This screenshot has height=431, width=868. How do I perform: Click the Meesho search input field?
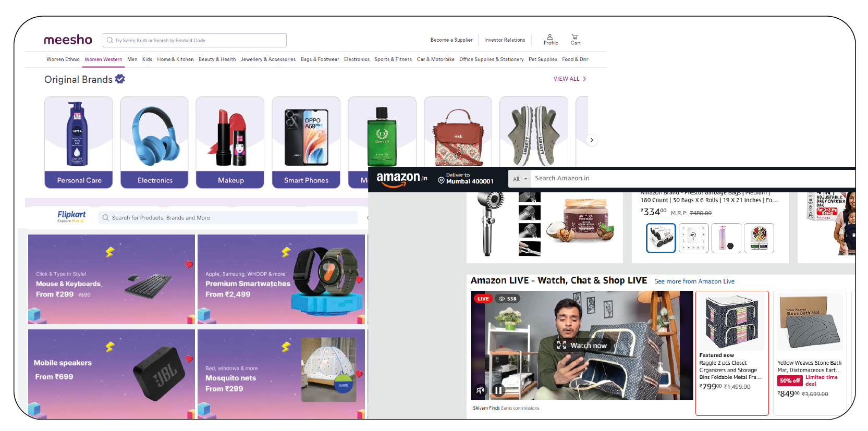[x=194, y=40]
